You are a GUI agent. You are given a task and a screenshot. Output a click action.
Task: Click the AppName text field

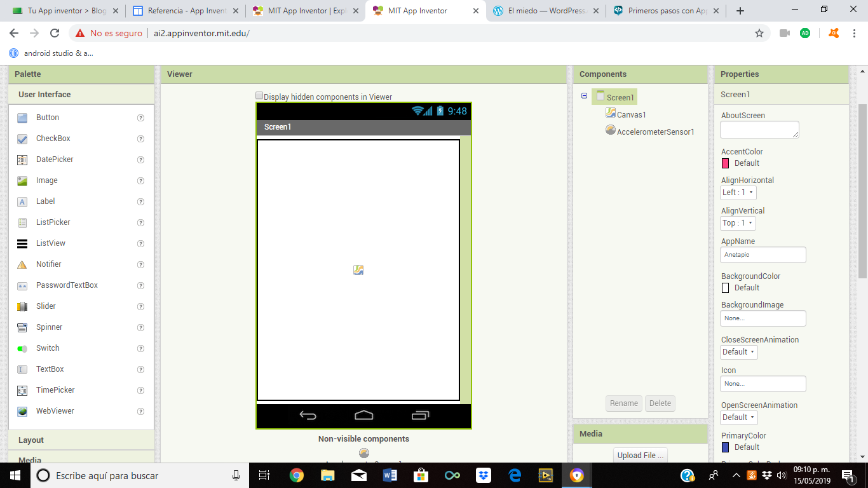(x=763, y=255)
